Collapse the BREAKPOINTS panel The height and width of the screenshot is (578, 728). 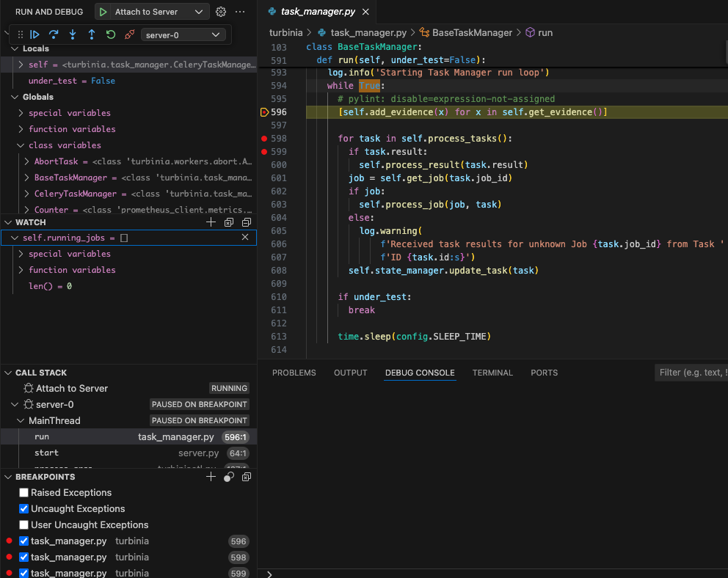click(8, 477)
